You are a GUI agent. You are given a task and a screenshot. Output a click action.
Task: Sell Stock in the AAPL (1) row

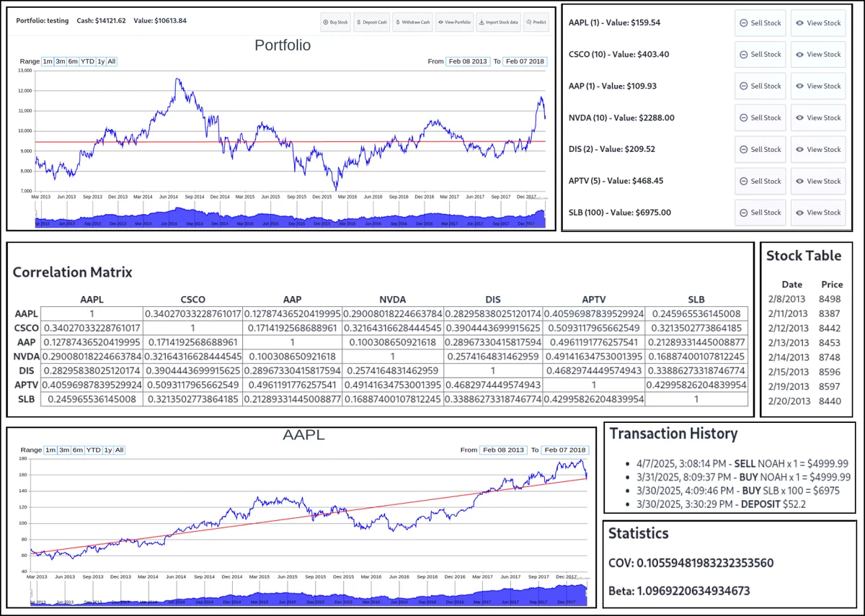coord(760,23)
